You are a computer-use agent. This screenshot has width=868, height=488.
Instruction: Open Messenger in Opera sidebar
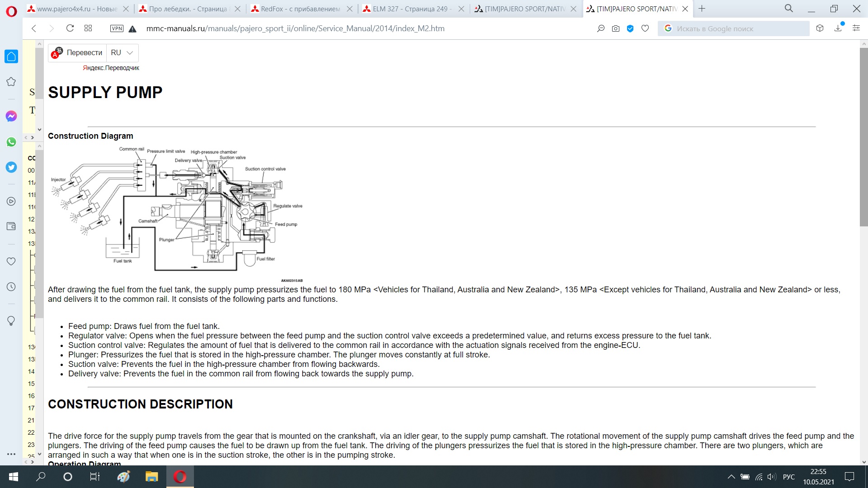pyautogui.click(x=11, y=116)
